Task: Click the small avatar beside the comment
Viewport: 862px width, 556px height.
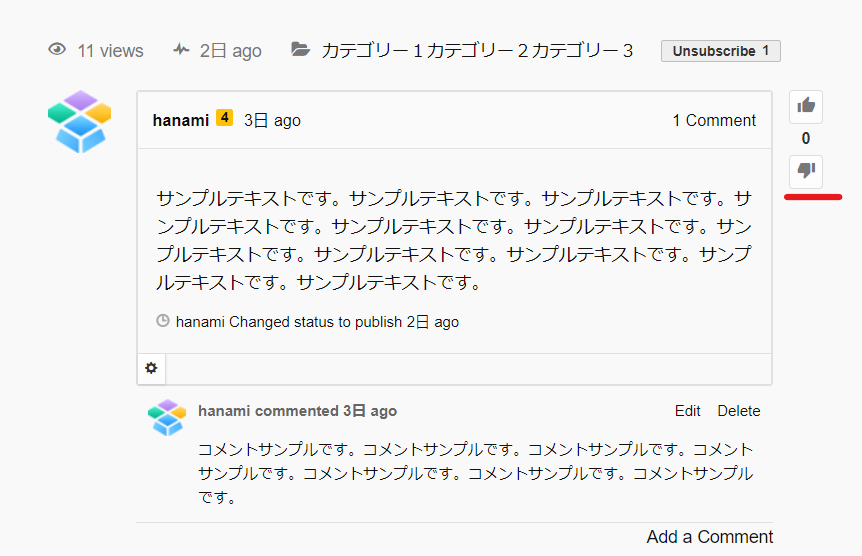Action: [166, 417]
